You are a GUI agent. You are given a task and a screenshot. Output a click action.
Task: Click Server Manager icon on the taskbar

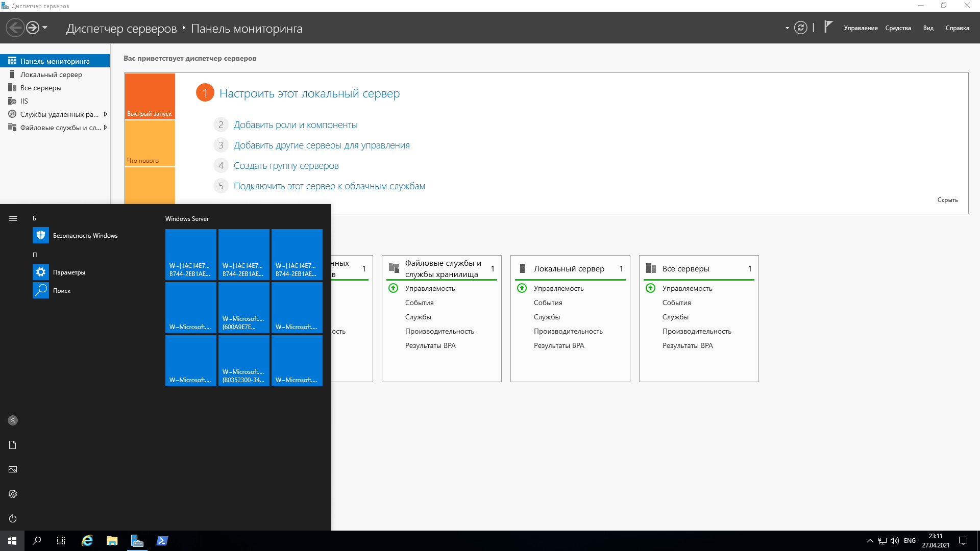pos(137,541)
